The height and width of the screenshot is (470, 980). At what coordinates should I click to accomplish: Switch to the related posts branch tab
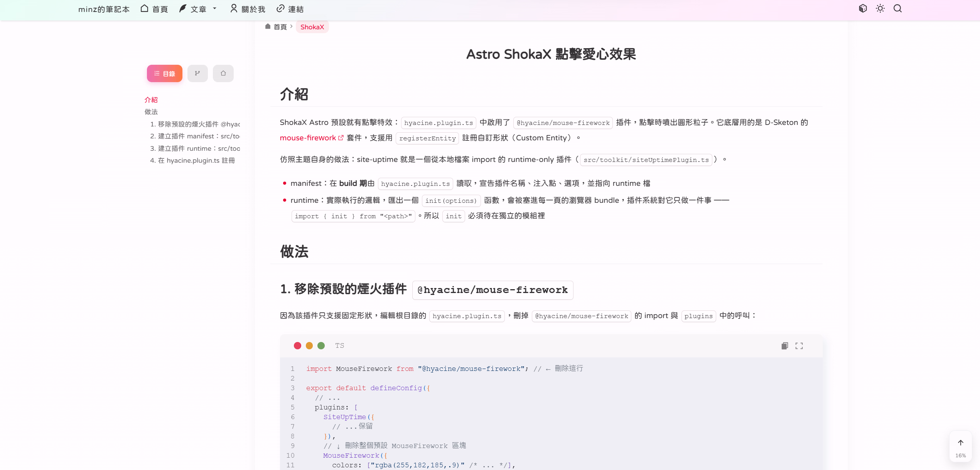coord(197,73)
